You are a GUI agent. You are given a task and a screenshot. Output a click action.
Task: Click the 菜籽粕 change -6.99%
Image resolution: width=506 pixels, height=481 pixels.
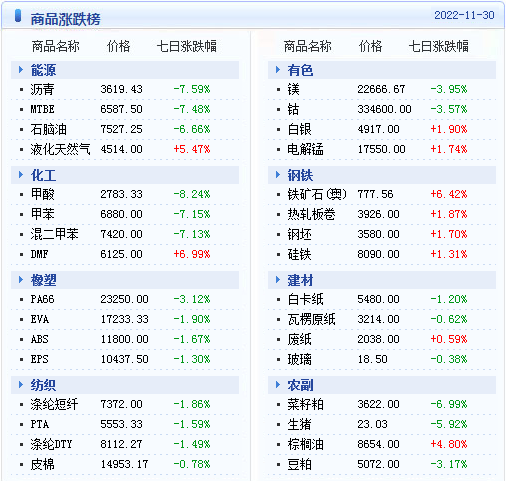click(x=449, y=404)
